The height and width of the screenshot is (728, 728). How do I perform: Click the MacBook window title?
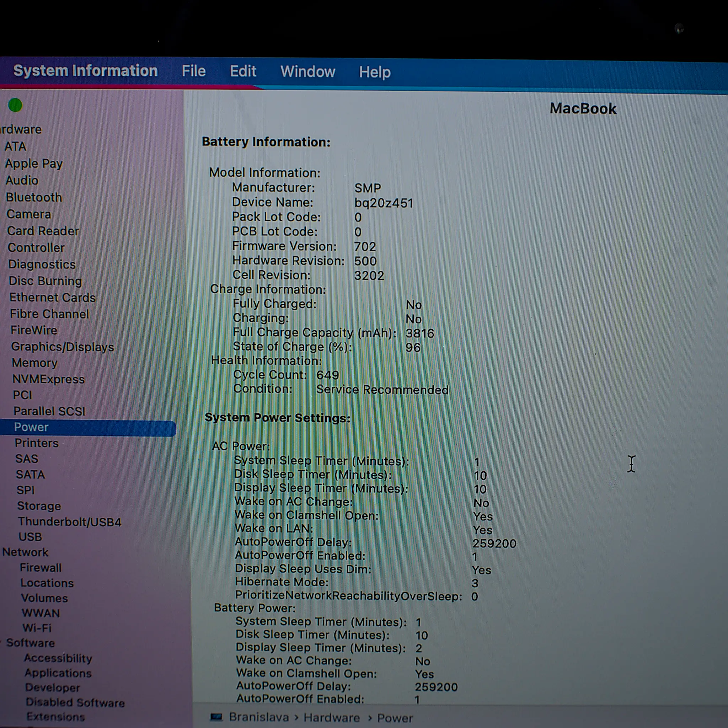click(583, 108)
